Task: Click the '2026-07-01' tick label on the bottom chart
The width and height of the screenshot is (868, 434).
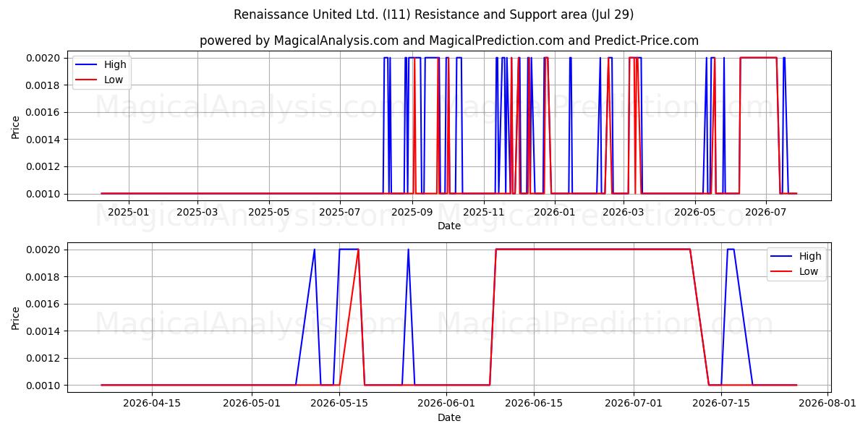Action: (x=634, y=404)
